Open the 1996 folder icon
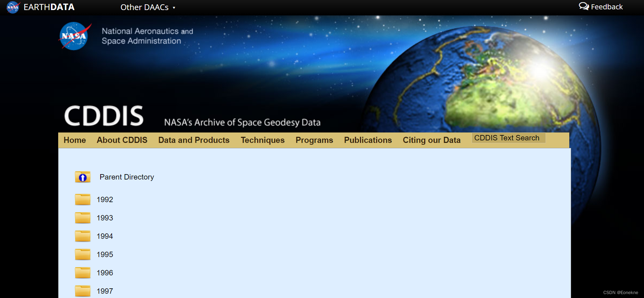Viewport: 644px width, 298px height. click(x=83, y=273)
